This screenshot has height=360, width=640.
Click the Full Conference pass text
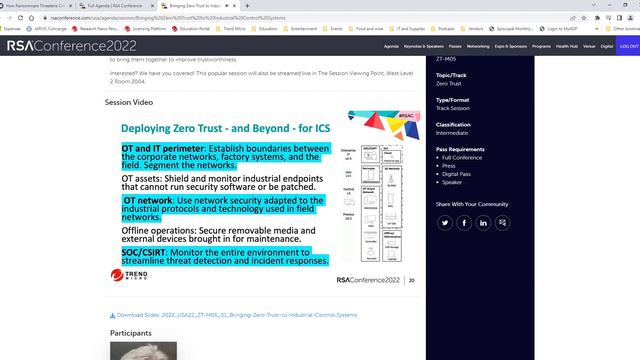[462, 158]
